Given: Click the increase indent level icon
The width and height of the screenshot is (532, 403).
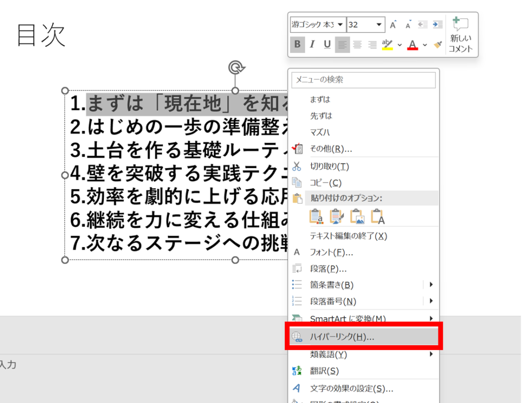Looking at the screenshot, I should coord(438,25).
